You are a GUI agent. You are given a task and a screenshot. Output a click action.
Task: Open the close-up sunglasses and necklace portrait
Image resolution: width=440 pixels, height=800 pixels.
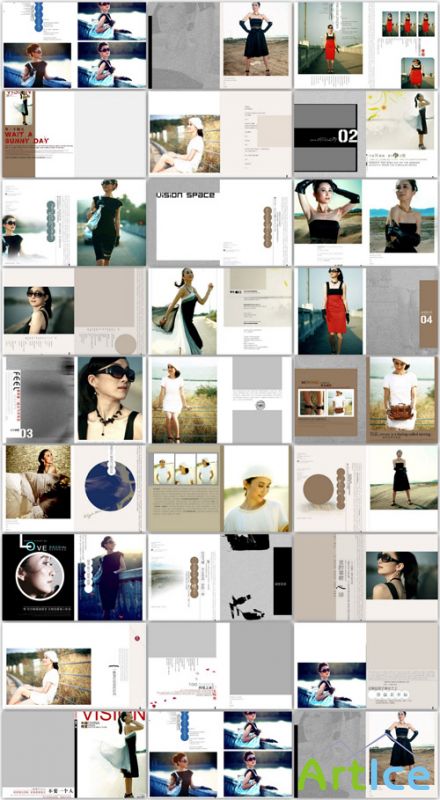click(x=110, y=398)
